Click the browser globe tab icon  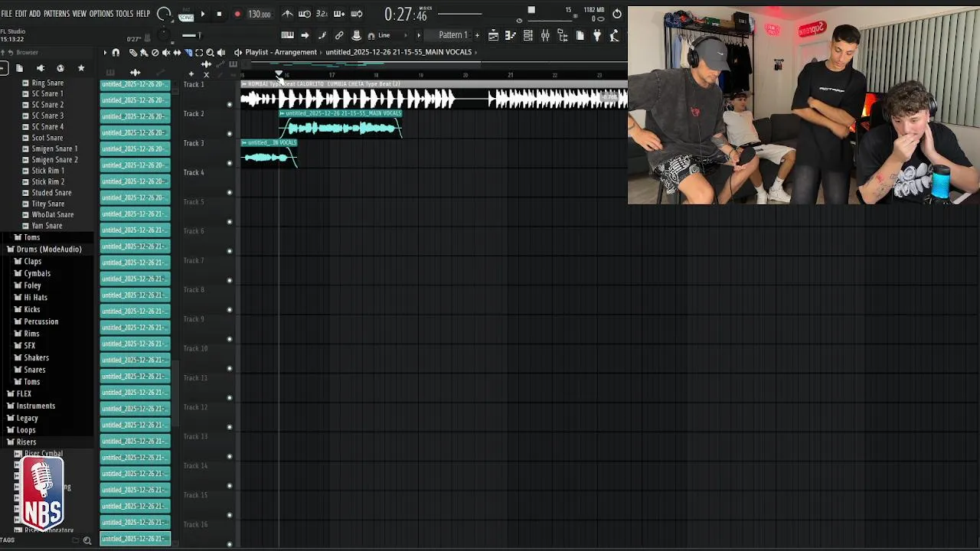coord(60,68)
